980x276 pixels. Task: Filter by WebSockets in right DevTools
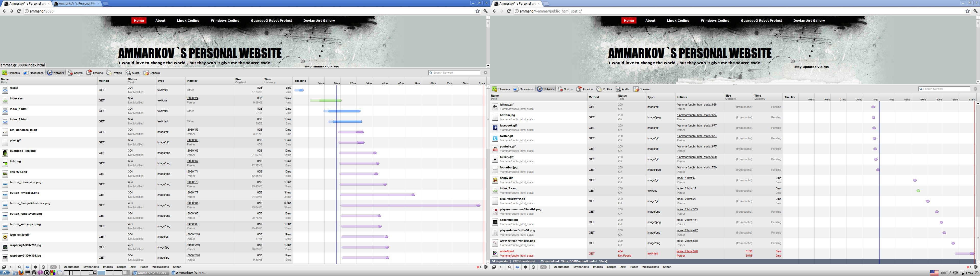650,267
